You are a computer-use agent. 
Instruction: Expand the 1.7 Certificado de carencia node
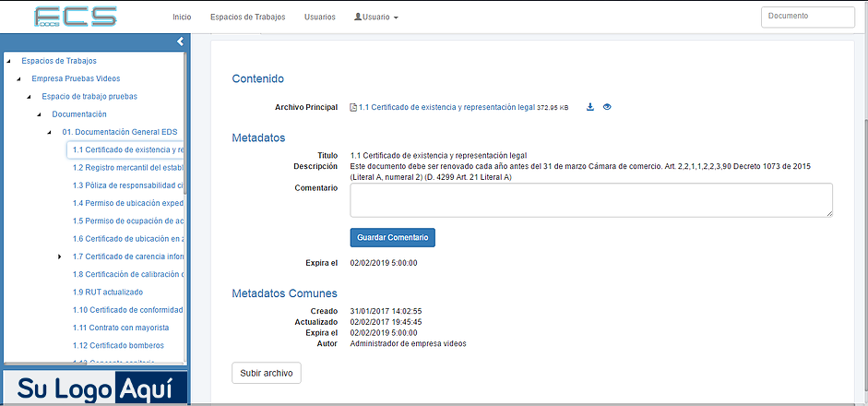coord(59,257)
